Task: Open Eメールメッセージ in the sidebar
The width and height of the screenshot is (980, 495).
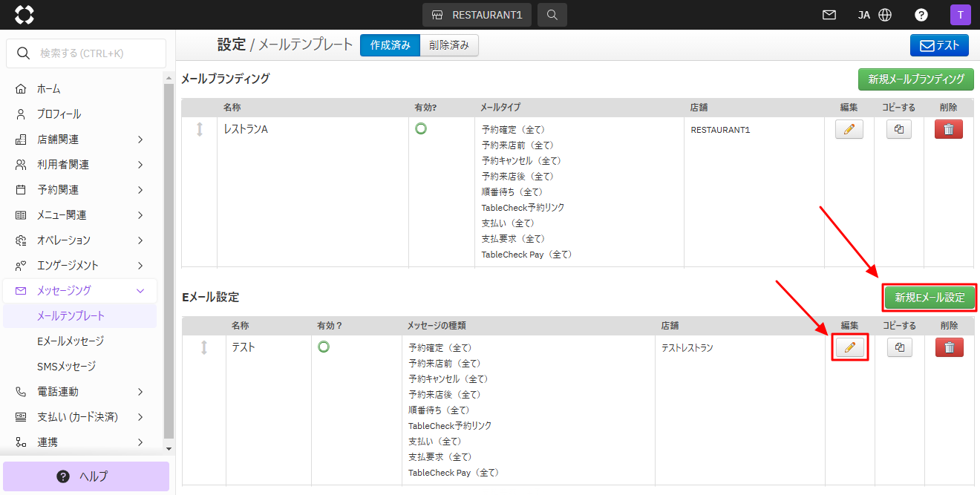Action: coord(71,341)
